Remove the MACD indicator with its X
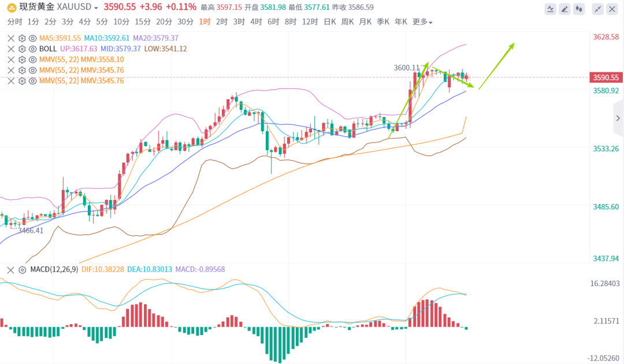The image size is (624, 364). pyautogui.click(x=10, y=269)
